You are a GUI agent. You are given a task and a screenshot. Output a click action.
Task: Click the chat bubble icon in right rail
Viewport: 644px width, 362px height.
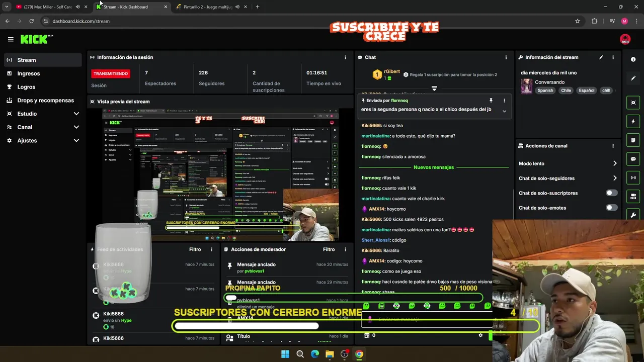pos(633,159)
